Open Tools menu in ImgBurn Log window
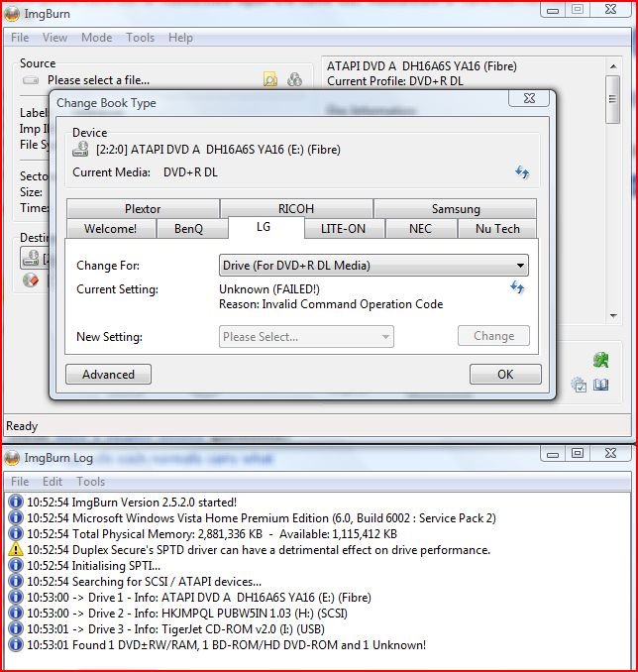This screenshot has width=638, height=672. tap(91, 482)
